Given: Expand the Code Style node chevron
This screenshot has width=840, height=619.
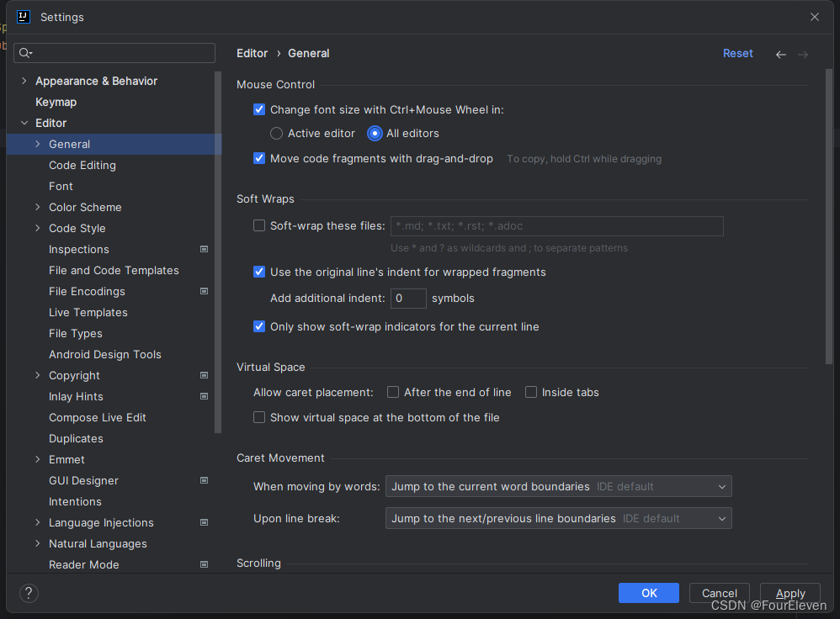Looking at the screenshot, I should pos(38,228).
